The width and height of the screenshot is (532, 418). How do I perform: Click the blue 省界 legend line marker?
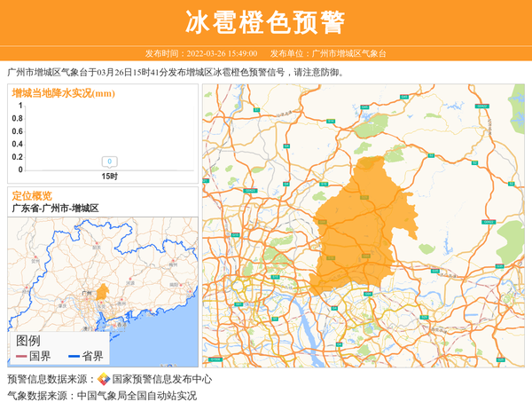pyautogui.click(x=74, y=357)
